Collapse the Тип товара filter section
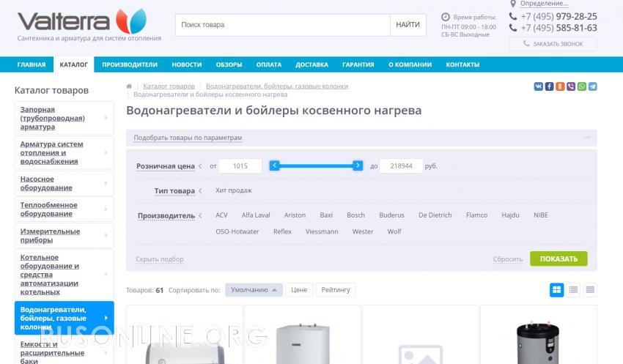 [x=200, y=191]
